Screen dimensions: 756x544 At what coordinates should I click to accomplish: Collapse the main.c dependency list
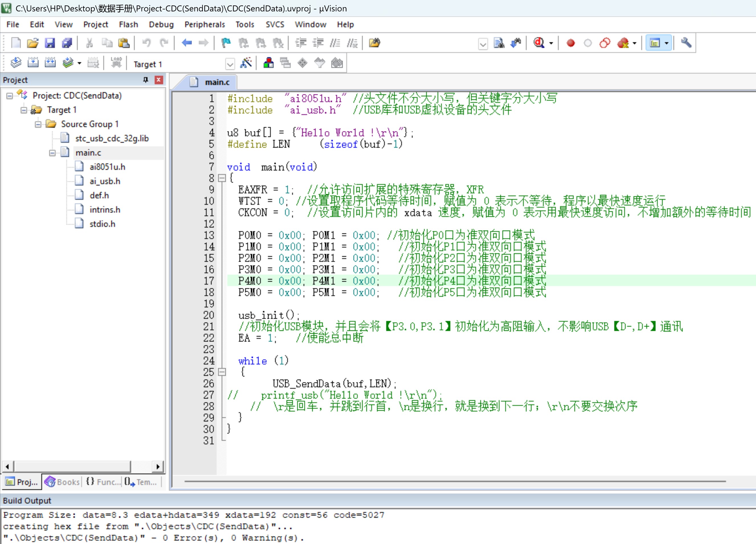52,153
